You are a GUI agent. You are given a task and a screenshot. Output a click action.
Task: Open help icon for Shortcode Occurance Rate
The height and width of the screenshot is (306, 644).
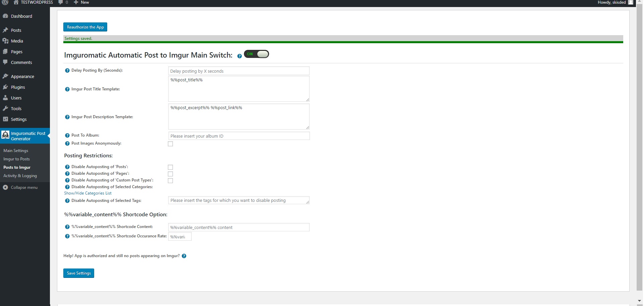coord(67,236)
